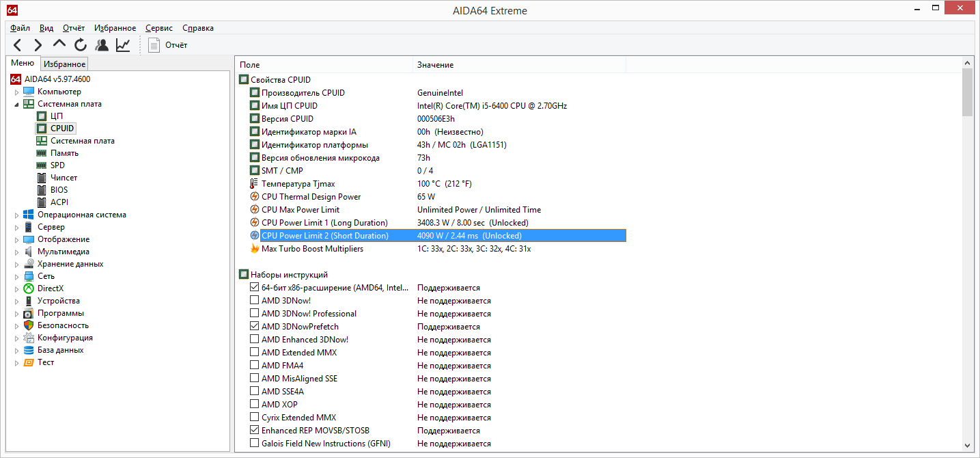Click the vertical scrollbar thumb
Image resolution: width=980 pixels, height=458 pixels.
click(x=967, y=92)
